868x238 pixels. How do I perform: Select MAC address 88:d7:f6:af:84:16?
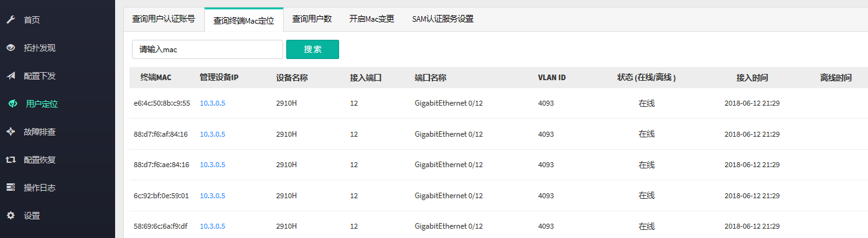click(161, 134)
